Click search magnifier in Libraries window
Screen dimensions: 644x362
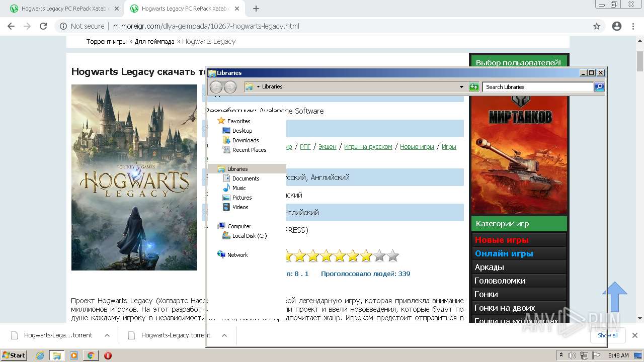tap(599, 87)
